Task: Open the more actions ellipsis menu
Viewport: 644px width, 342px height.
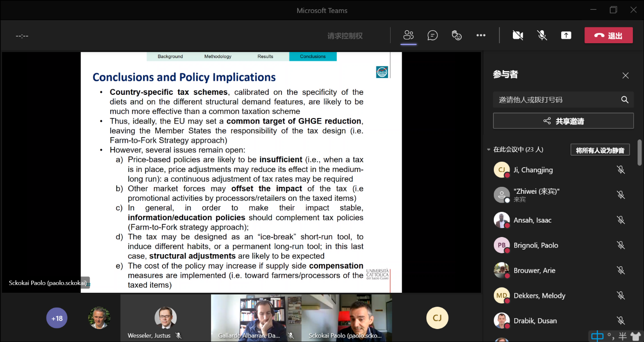Action: click(481, 35)
